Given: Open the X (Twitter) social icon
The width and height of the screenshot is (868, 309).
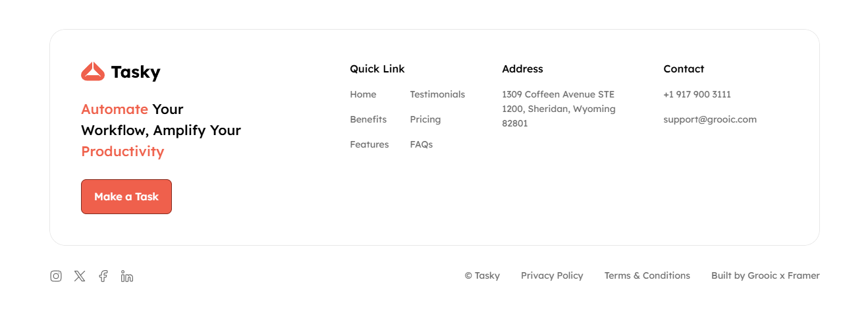Looking at the screenshot, I should click(80, 276).
